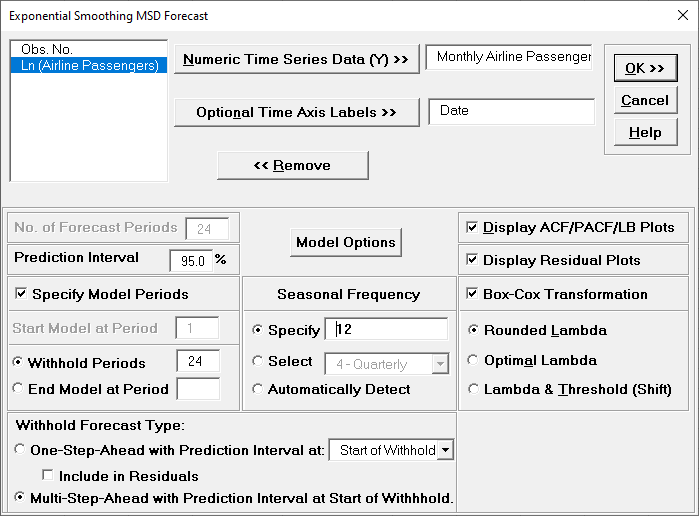Enable Include in Residuals checkbox
699x516 pixels.
47,476
